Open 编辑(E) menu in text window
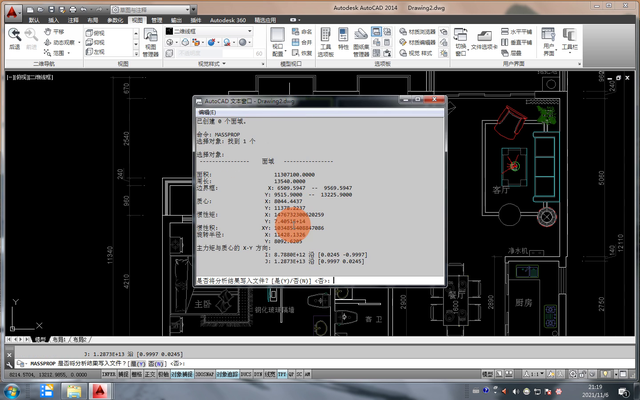This screenshot has height=400, width=640. click(x=207, y=112)
